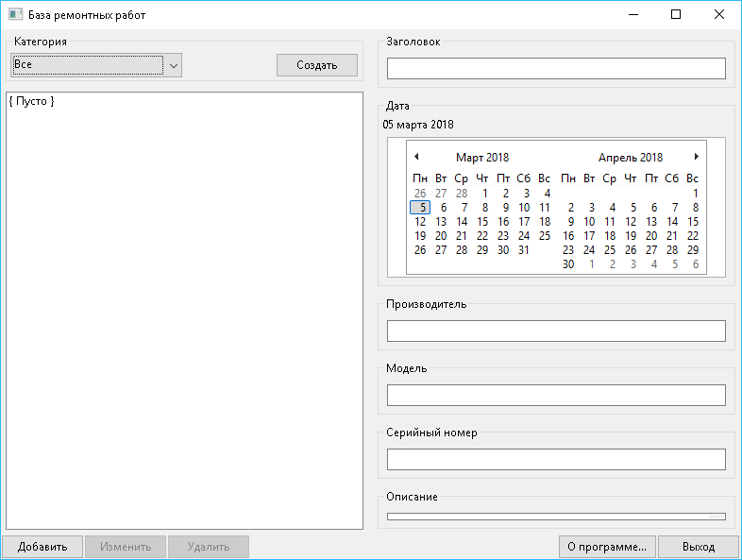Image resolution: width=742 pixels, height=560 pixels.
Task: Open the О программе dialog
Action: coord(605,547)
